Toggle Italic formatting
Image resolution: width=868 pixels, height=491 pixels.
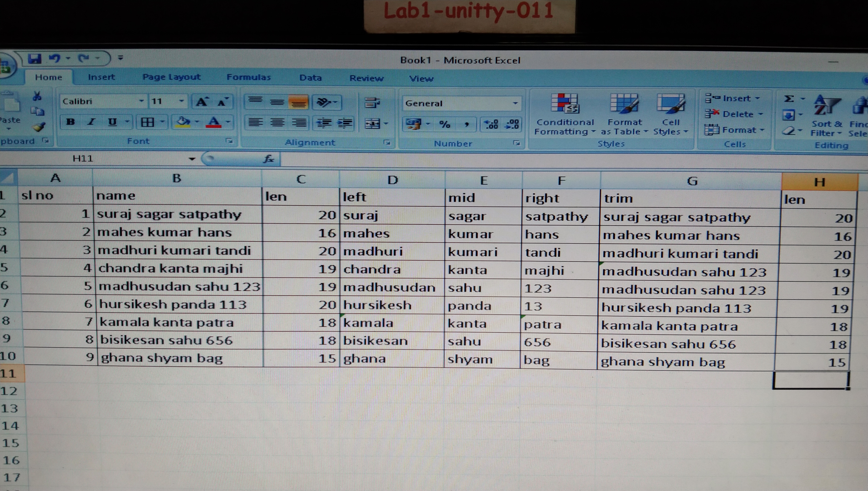(x=91, y=122)
